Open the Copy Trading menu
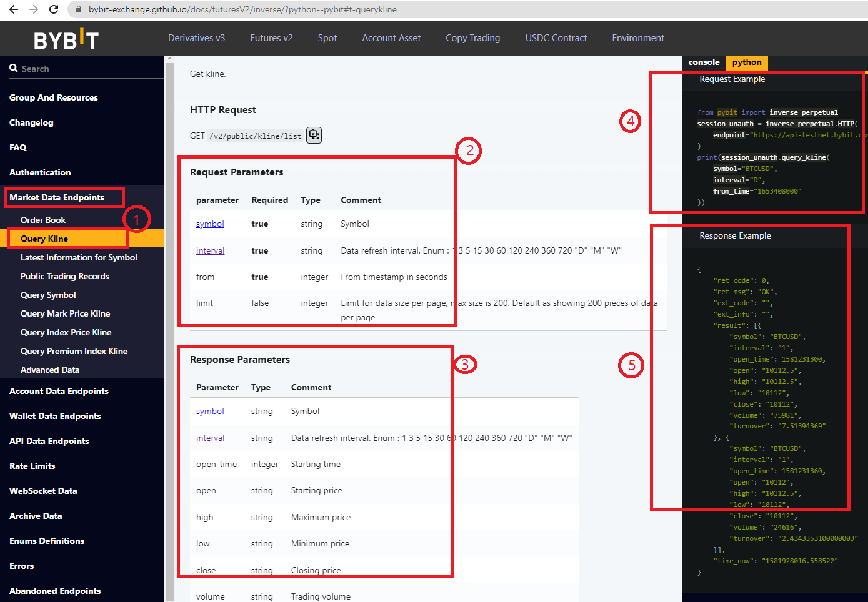The image size is (868, 602). pyautogui.click(x=472, y=38)
